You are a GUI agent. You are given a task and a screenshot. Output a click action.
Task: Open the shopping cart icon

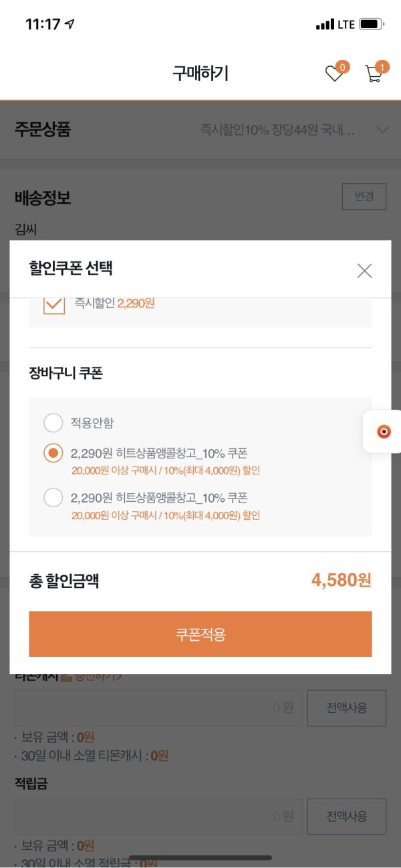375,73
